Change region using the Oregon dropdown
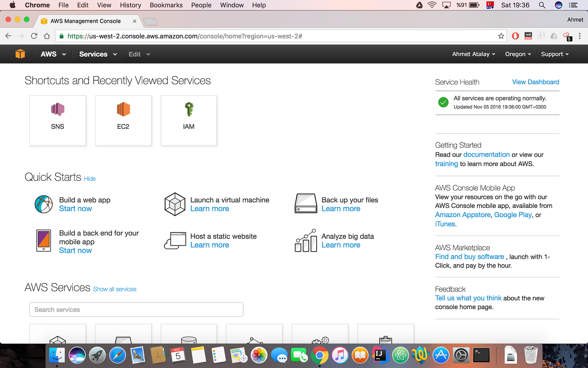Screen dimensions: 588x368 (518, 54)
